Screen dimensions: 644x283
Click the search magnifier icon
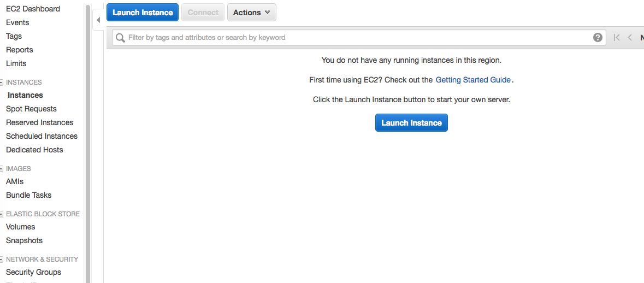[x=120, y=38]
